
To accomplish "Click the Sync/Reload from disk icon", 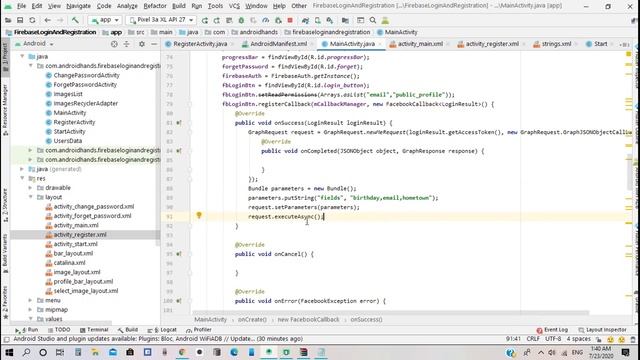I will pos(32,20).
